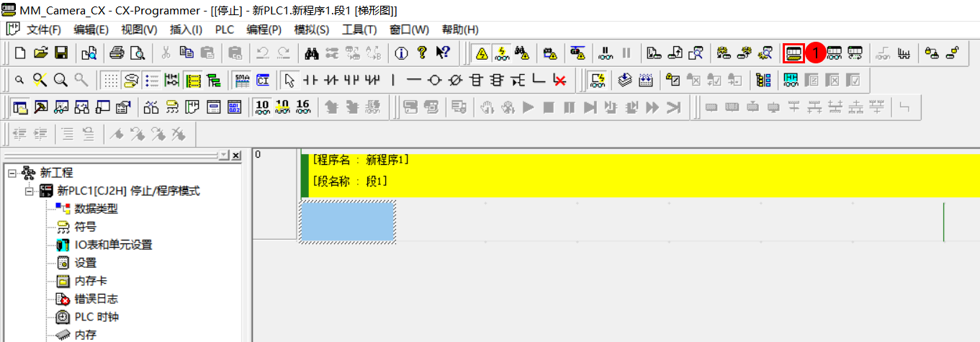Click the yellow question mark Help icon

423,53
